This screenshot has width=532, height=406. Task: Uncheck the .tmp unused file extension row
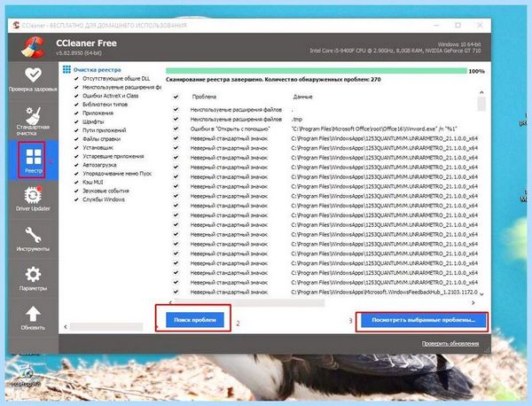click(176, 119)
